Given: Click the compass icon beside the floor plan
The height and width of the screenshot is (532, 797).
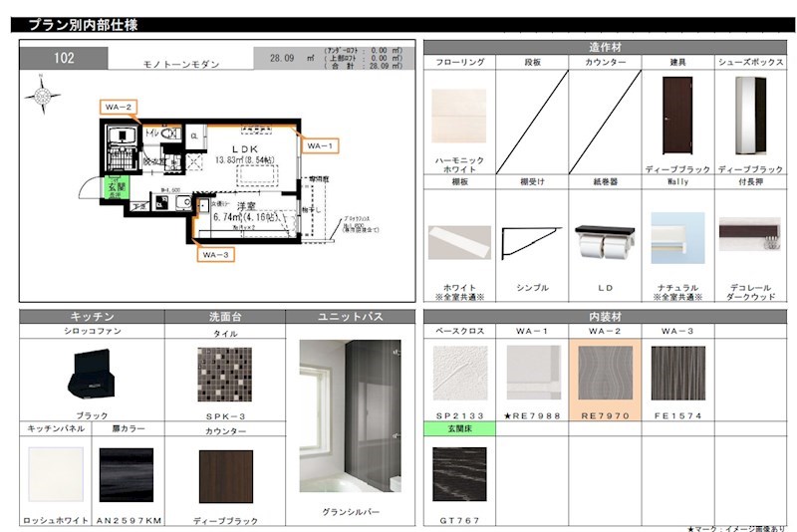Looking at the screenshot, I should 43,96.
